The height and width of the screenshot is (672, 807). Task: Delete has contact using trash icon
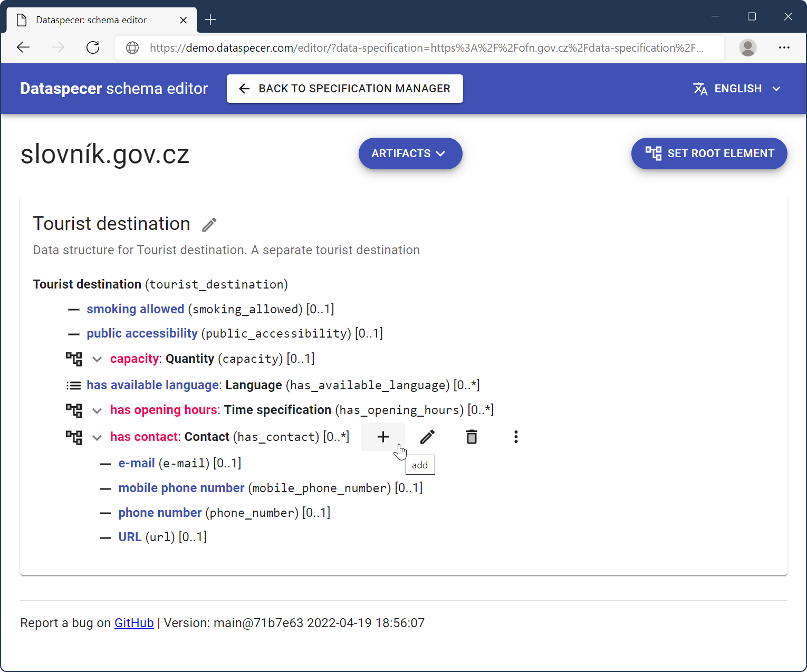(x=472, y=437)
